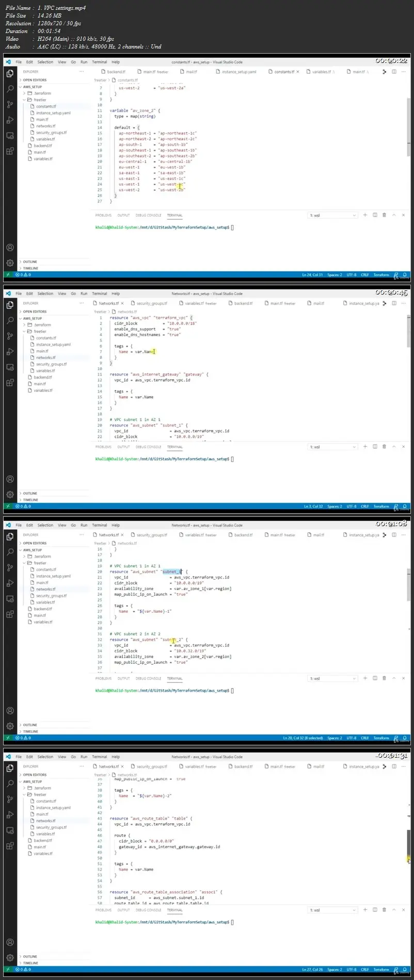Close Networks.tf tab X in 00:00:45 frame

[x=122, y=303]
